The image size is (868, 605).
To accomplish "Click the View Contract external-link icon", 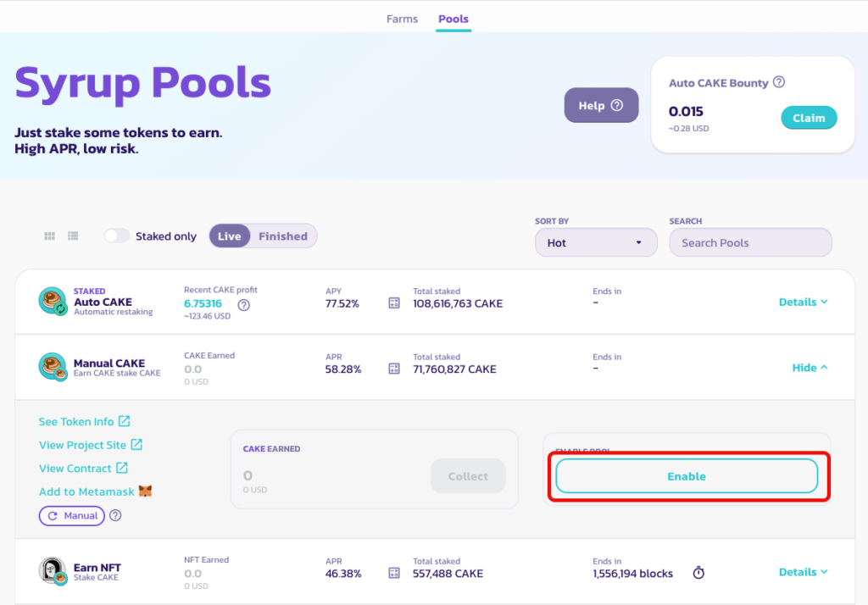I will (122, 468).
